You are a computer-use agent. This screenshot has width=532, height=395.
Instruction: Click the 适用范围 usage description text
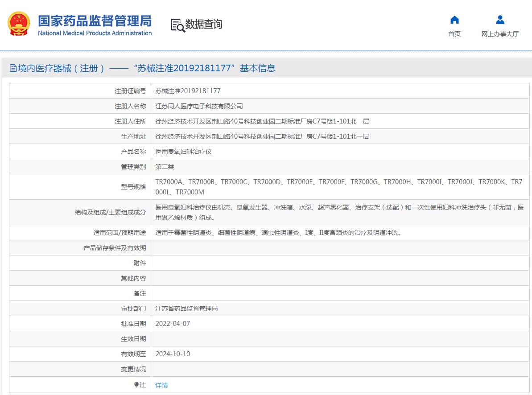pyautogui.click(x=279, y=233)
